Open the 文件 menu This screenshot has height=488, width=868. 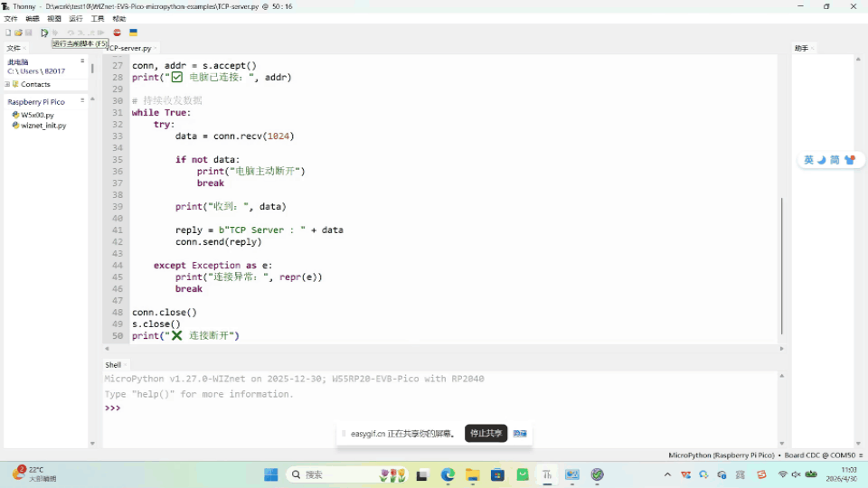pyautogui.click(x=11, y=19)
